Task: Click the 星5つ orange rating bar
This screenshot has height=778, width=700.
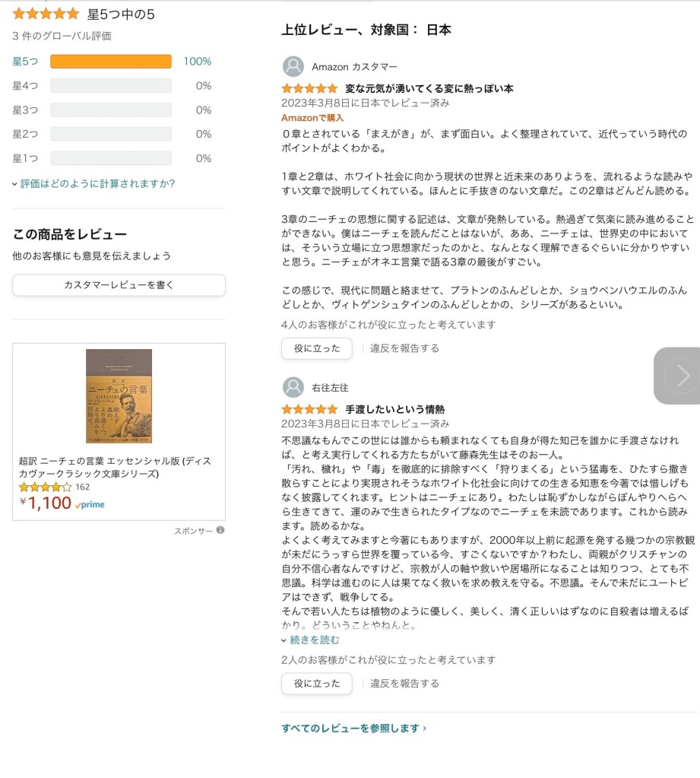Action: [x=111, y=62]
